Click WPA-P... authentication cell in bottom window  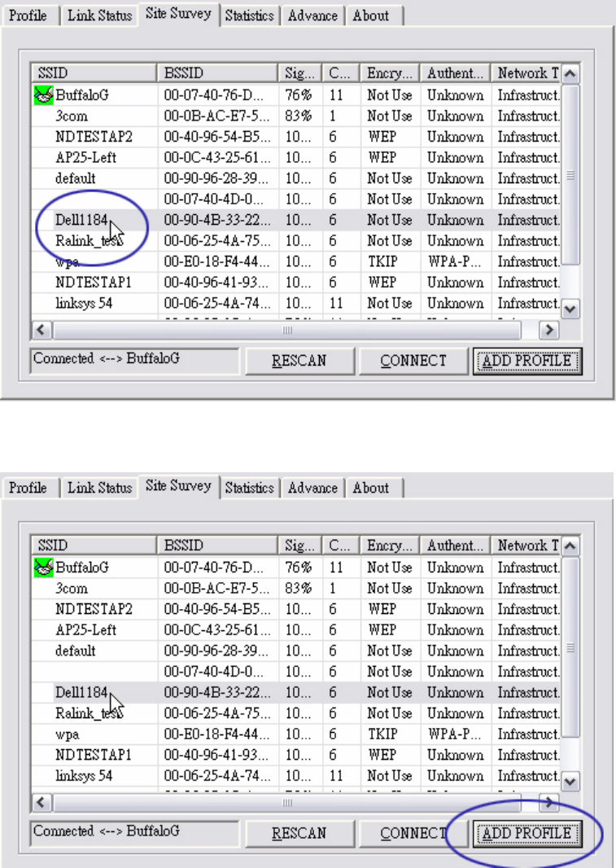tap(454, 734)
